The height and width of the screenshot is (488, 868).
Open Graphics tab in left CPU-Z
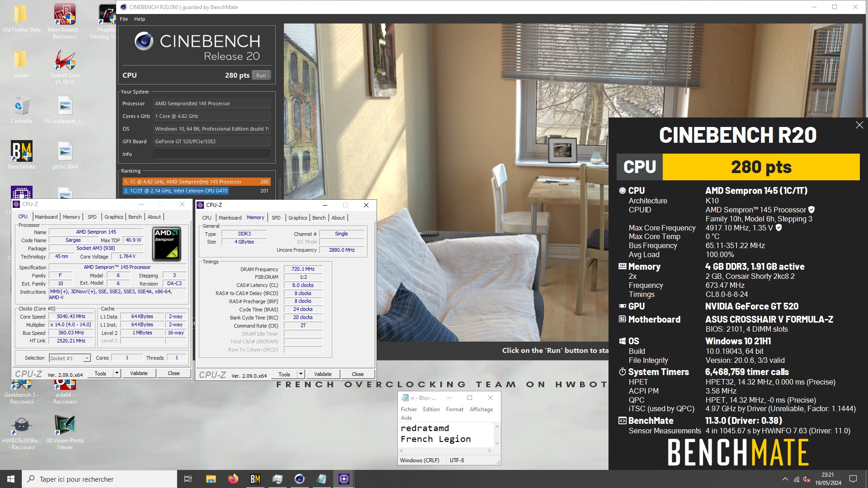pos(114,217)
